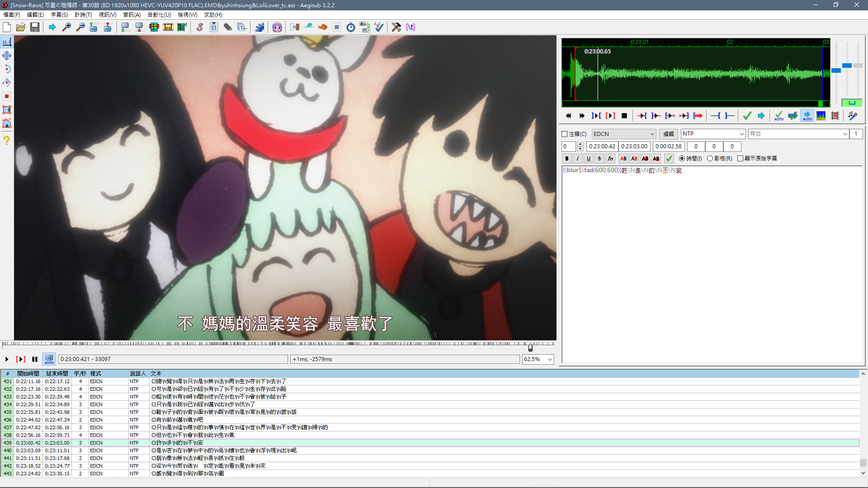Apply bold with the B button
Image resolution: width=868 pixels, height=488 pixels.
pyautogui.click(x=567, y=159)
